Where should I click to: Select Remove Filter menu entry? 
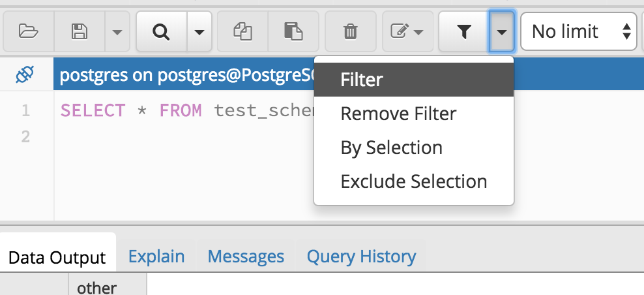398,114
